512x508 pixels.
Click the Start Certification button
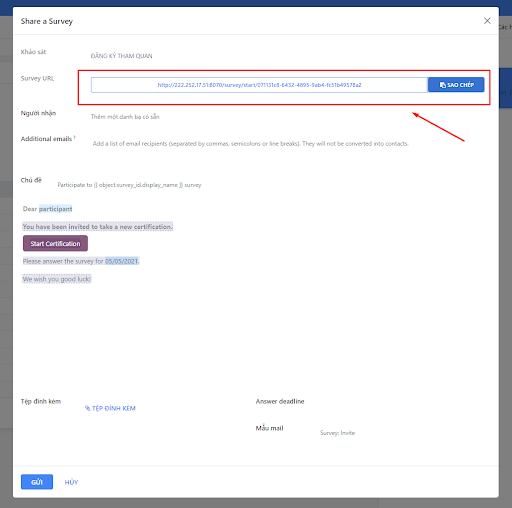[55, 243]
